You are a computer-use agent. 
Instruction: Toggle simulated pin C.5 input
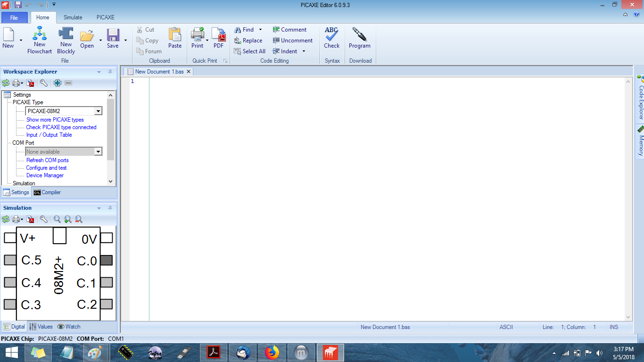(x=10, y=260)
